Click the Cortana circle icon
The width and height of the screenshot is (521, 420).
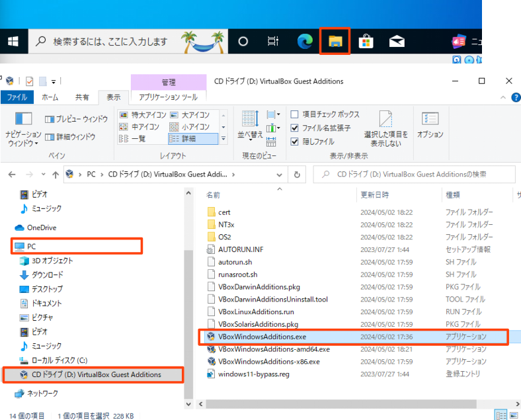pos(243,42)
